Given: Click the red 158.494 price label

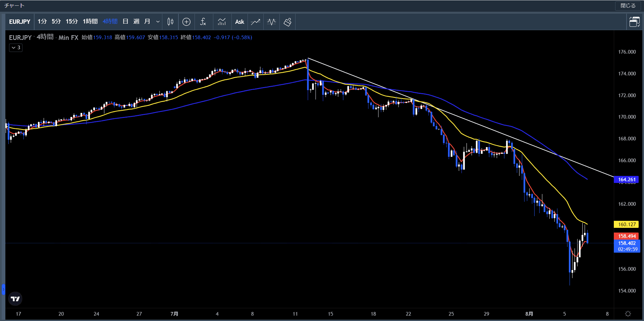Looking at the screenshot, I should tap(627, 236).
